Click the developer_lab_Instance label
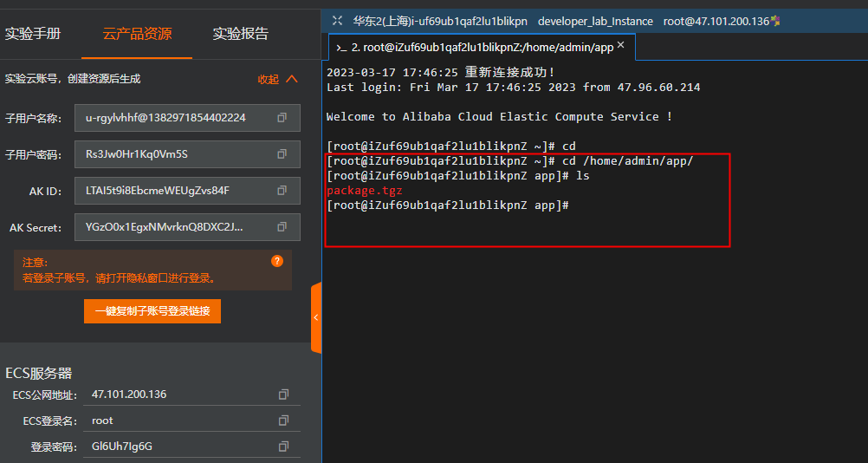The width and height of the screenshot is (868, 463). [595, 22]
